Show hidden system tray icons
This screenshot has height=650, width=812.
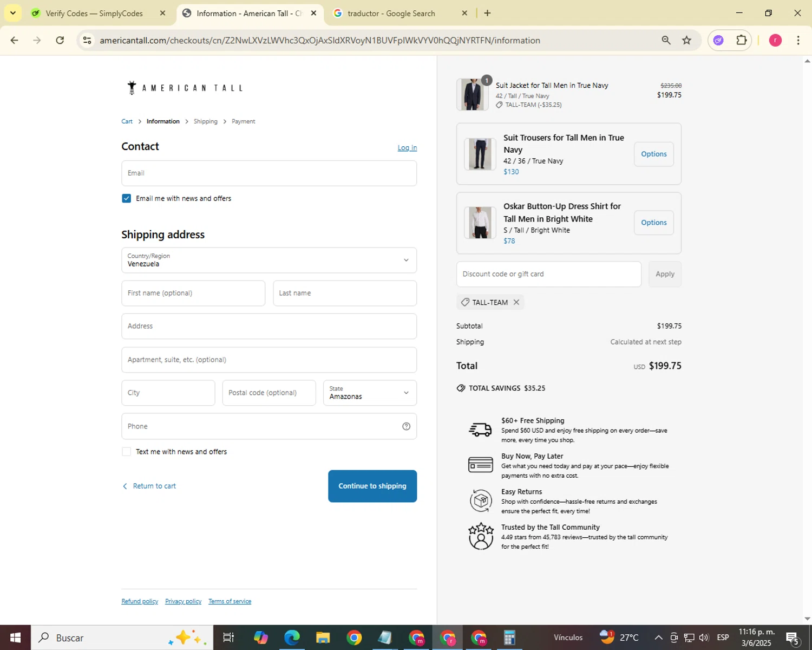click(658, 638)
